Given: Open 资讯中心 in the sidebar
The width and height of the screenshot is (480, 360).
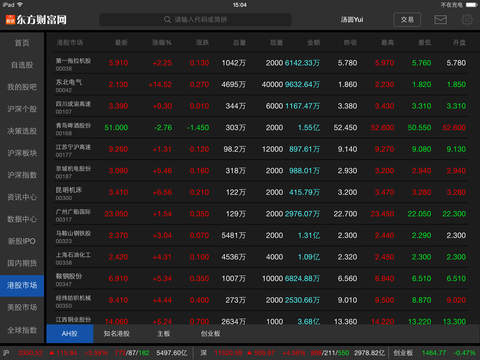Looking at the screenshot, I should point(22,197).
